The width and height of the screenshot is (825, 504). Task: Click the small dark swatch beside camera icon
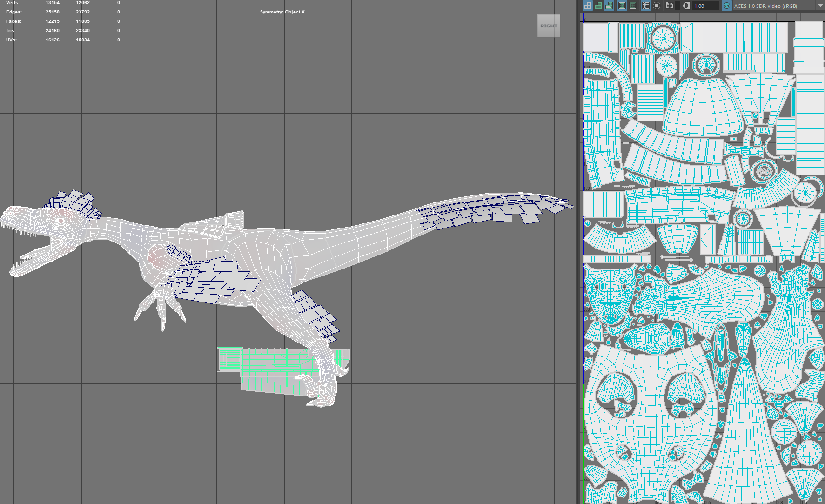click(x=677, y=6)
